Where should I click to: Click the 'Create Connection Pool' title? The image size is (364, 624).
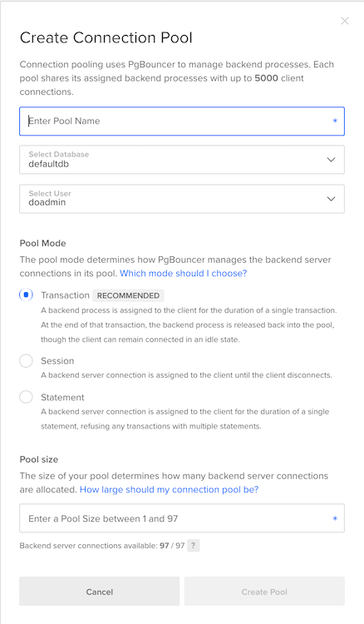106,37
